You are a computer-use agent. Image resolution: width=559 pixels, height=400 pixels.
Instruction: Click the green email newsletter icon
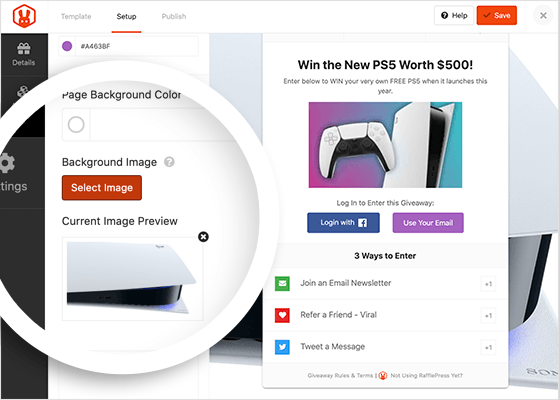click(282, 283)
